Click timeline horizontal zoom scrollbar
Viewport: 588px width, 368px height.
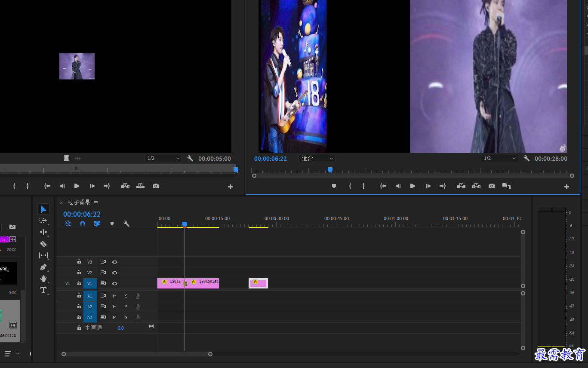[137, 354]
